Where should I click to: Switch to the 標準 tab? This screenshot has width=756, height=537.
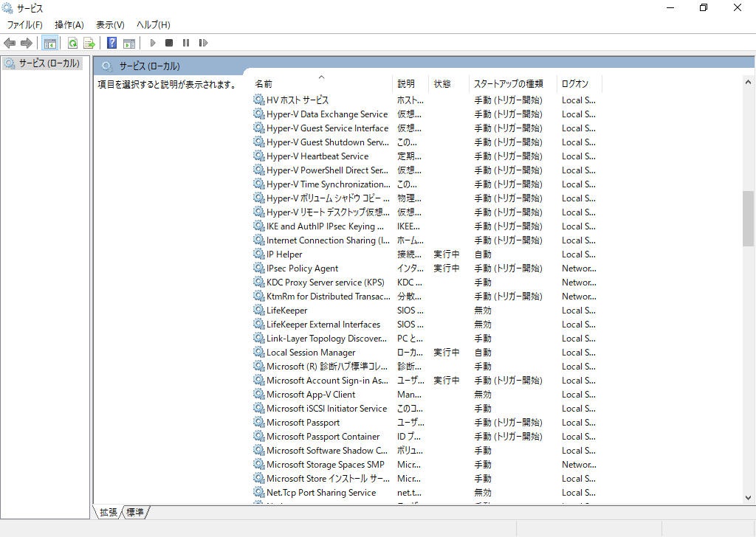pyautogui.click(x=135, y=512)
